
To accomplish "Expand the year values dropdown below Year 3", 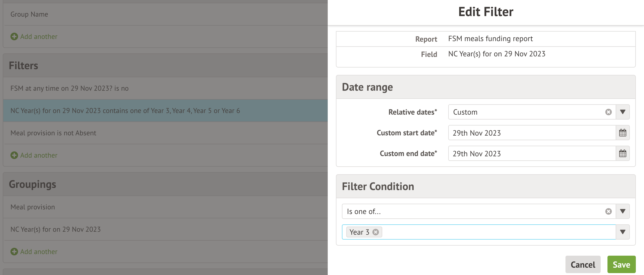I will [622, 232].
